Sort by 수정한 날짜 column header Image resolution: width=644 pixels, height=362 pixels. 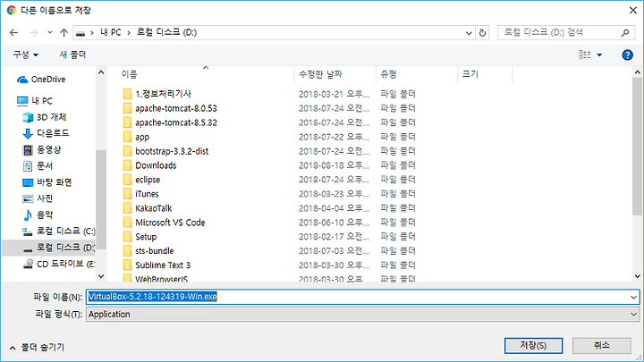[x=320, y=74]
